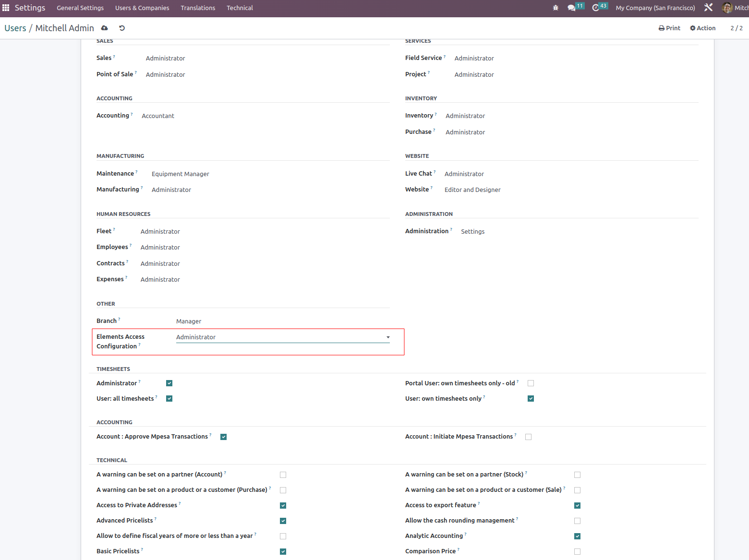Click the debug bug icon
Viewport: 749px width, 560px height.
[x=556, y=8]
